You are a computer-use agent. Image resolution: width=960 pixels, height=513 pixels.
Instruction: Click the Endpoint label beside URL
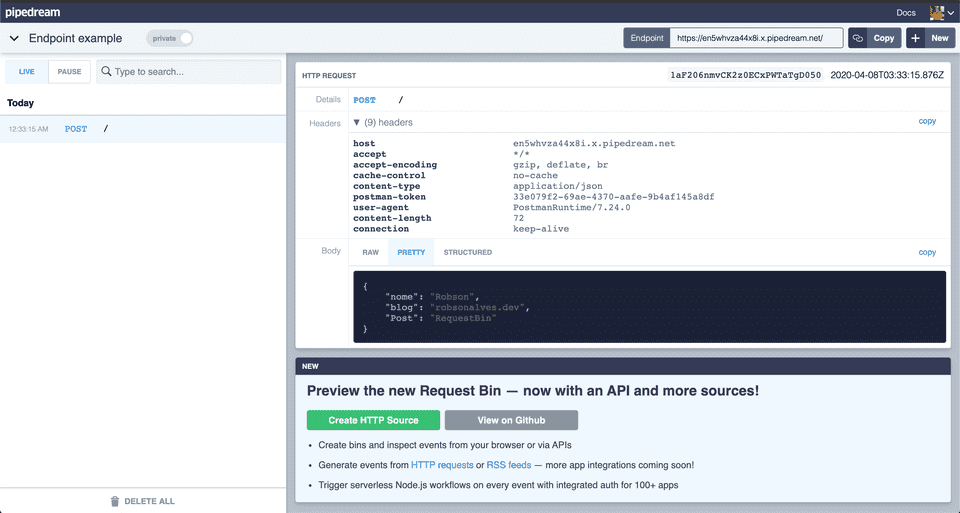[647, 38]
